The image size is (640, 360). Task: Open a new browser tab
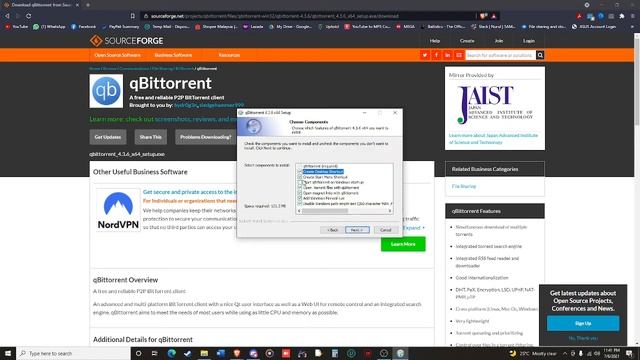pyautogui.click(x=88, y=5)
